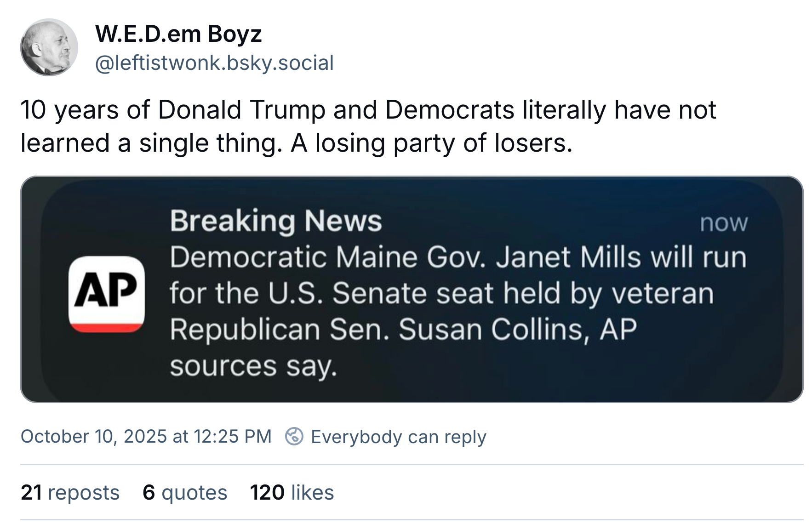Click the "Breaking News" heading in the image

pyautogui.click(x=276, y=221)
